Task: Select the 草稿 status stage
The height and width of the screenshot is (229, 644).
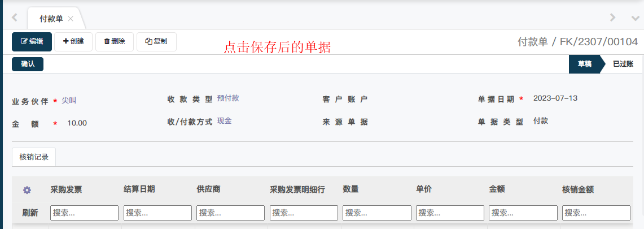Action: pos(584,64)
